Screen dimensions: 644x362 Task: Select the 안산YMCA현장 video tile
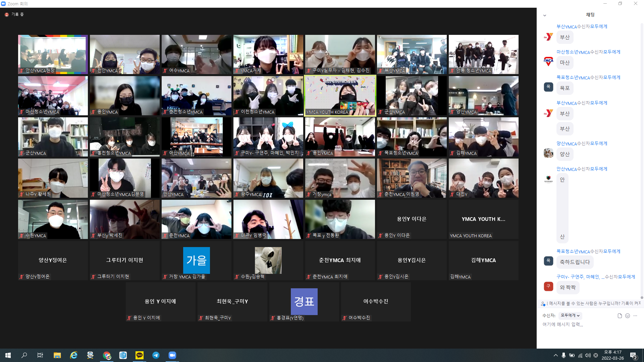[x=53, y=54]
